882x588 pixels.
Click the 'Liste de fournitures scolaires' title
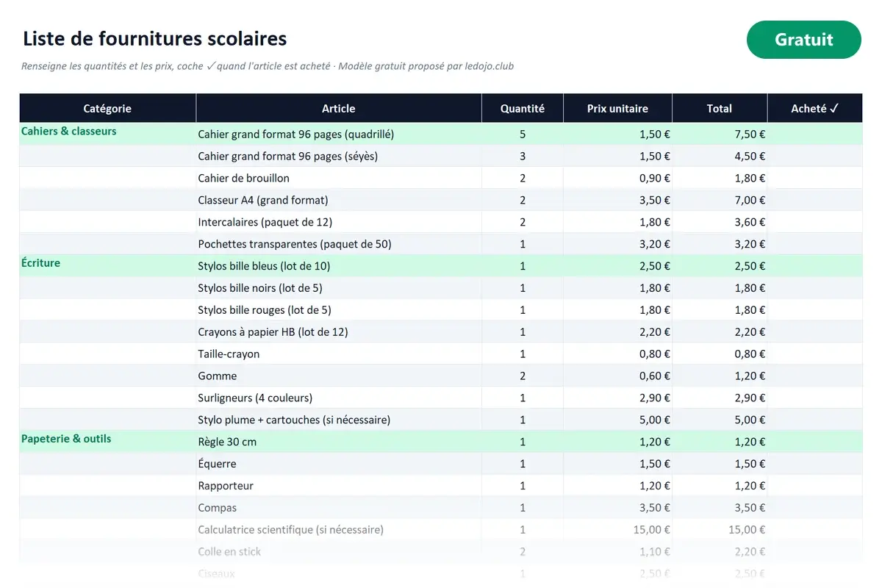(155, 38)
